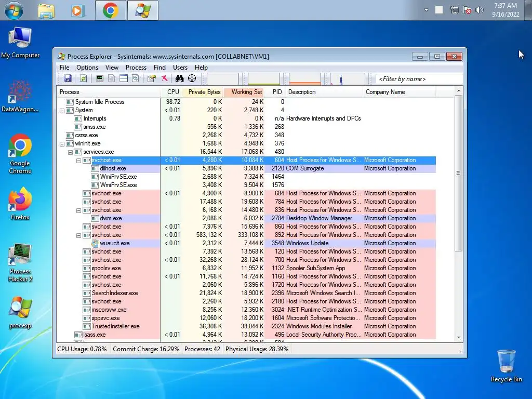This screenshot has width=532, height=399.
Task: Sort by the CPU column header
Action: (171, 92)
